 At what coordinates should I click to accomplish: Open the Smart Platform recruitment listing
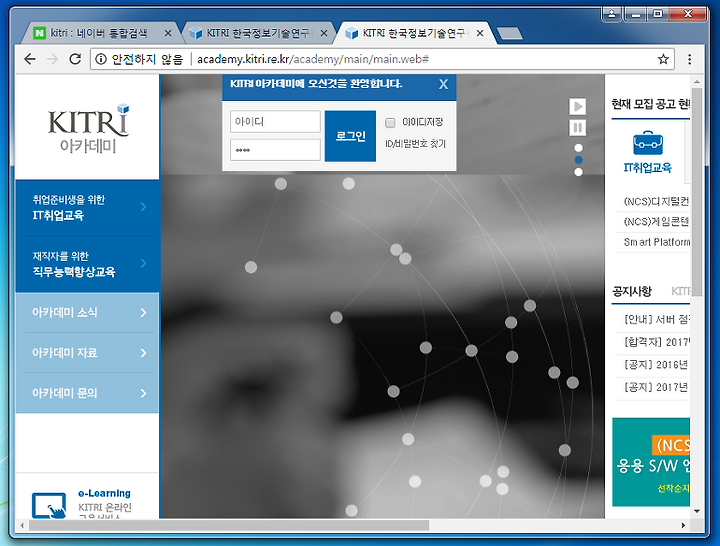coord(656,242)
